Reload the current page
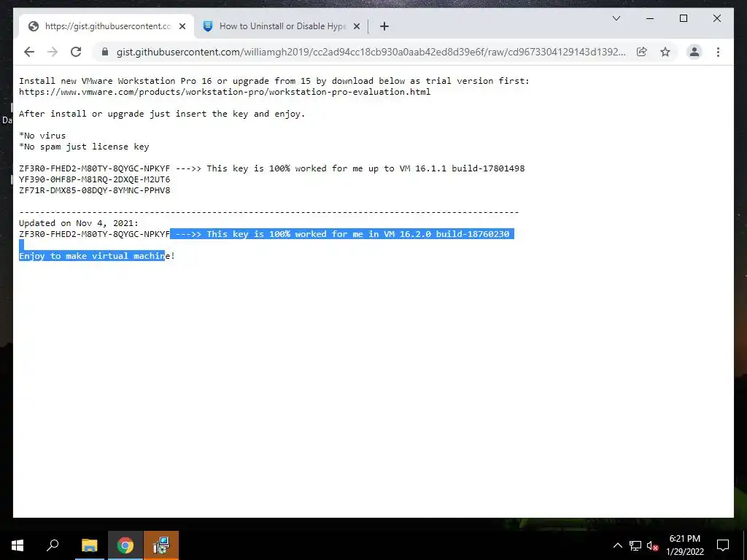 pyautogui.click(x=76, y=52)
